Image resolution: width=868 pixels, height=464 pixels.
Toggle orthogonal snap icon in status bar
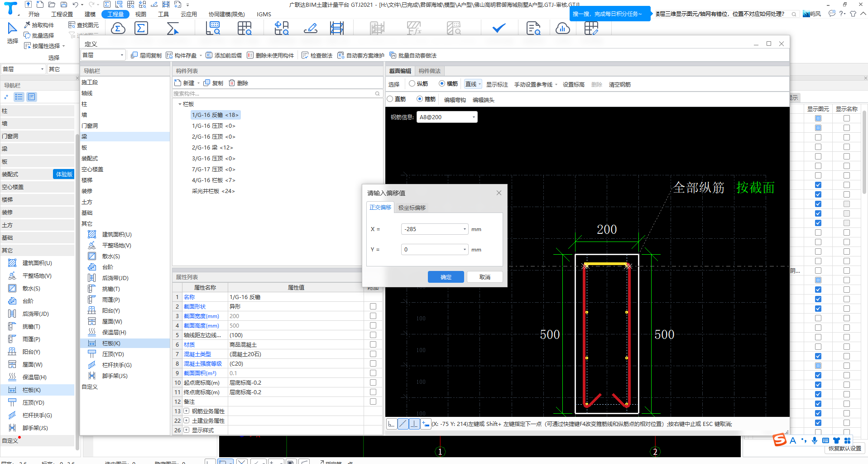(x=391, y=424)
